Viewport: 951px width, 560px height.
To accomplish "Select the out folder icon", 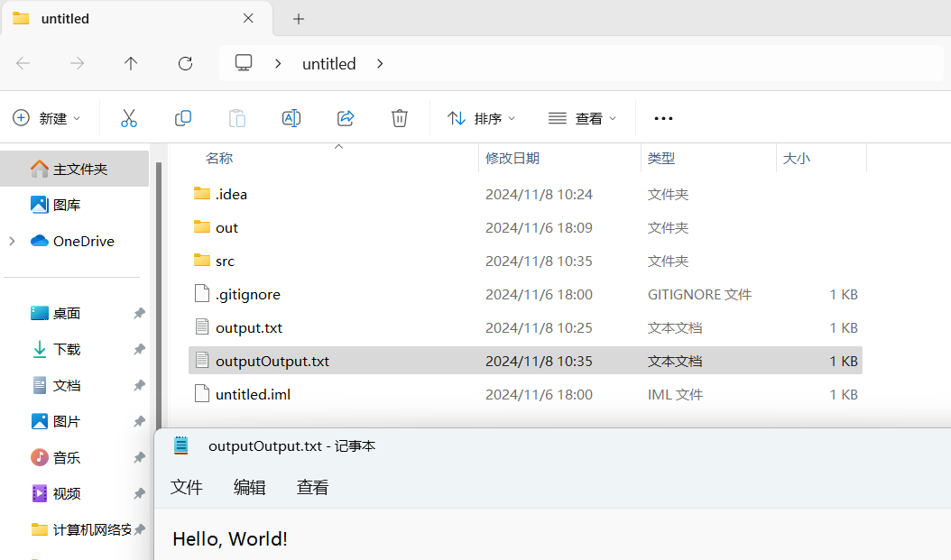I will [x=202, y=226].
